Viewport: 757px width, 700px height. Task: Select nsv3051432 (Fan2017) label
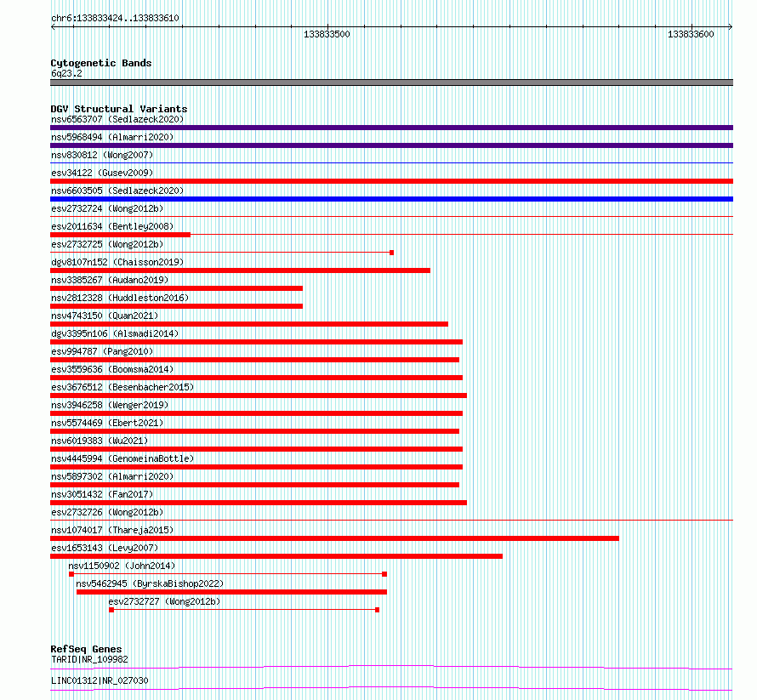tap(102, 494)
